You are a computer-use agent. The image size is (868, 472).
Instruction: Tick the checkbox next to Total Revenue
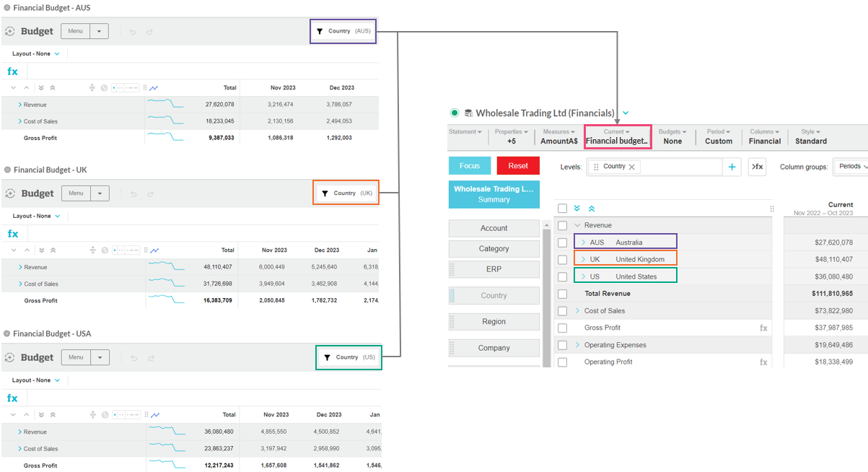pyautogui.click(x=563, y=294)
